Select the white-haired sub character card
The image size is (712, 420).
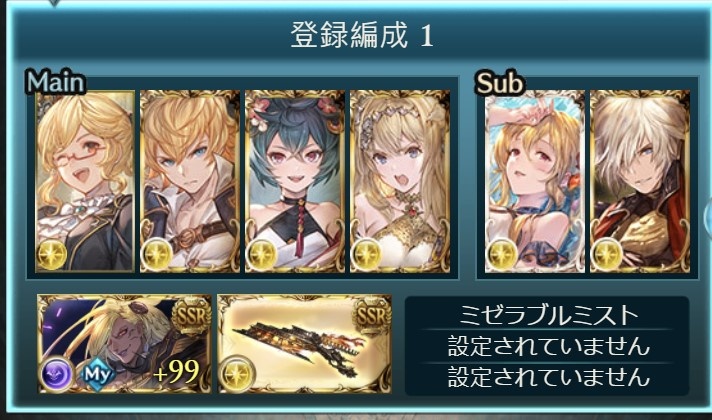pyautogui.click(x=640, y=181)
